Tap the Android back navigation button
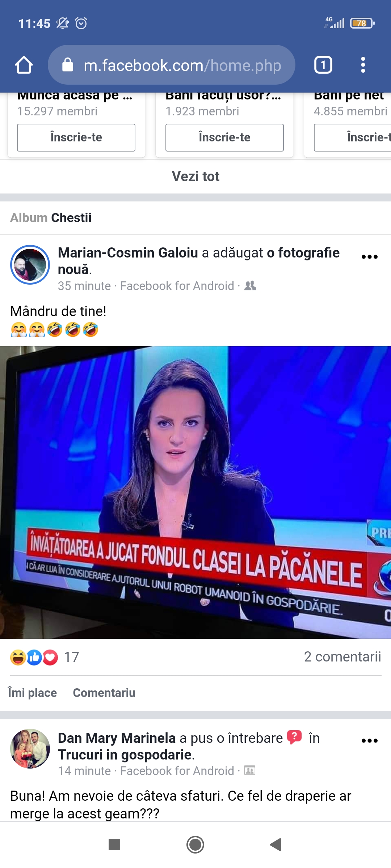391x868 pixels. click(276, 844)
